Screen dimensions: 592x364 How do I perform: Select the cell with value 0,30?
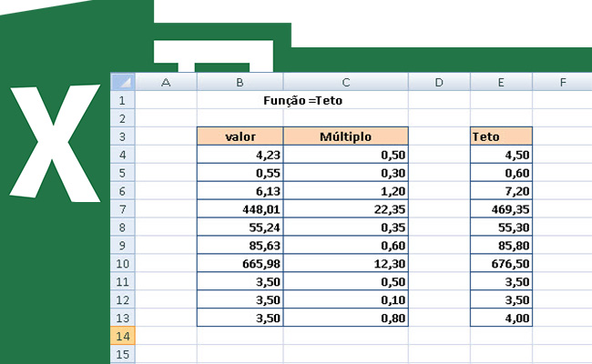pos(346,172)
